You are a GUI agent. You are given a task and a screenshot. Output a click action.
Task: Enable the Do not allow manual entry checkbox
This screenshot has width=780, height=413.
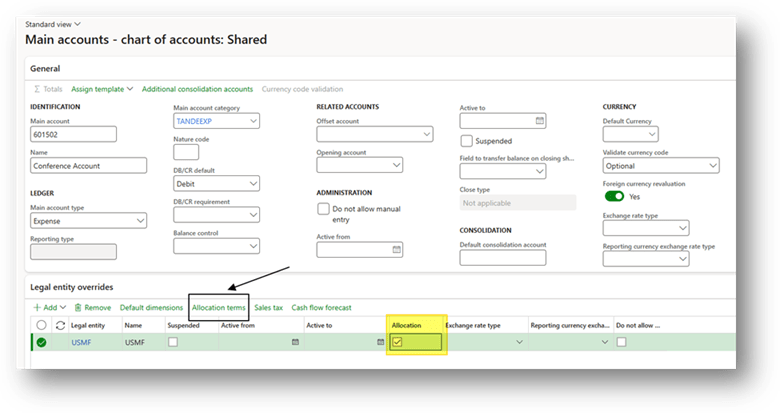[323, 209]
